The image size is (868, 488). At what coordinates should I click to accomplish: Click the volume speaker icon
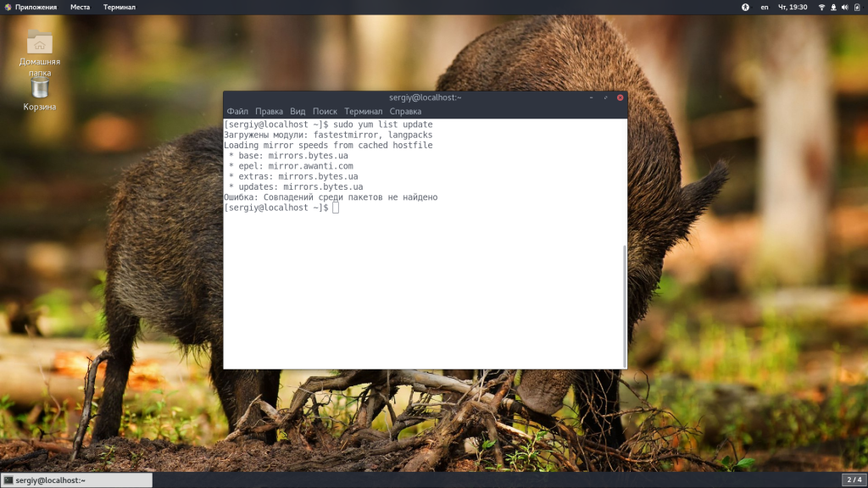(845, 7)
